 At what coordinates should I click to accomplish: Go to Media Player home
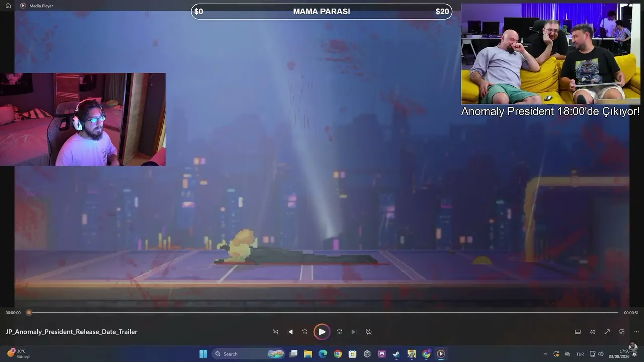coord(8,6)
